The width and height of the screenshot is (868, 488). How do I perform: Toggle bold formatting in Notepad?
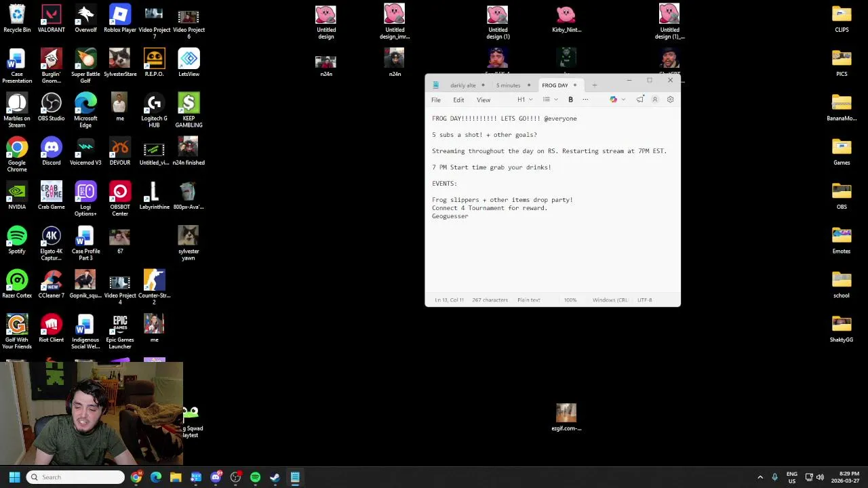570,100
